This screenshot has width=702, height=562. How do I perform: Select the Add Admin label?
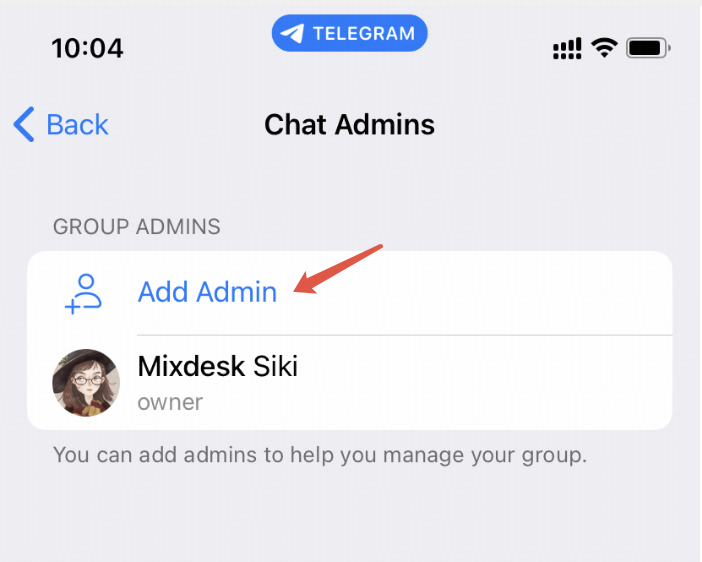tap(207, 292)
